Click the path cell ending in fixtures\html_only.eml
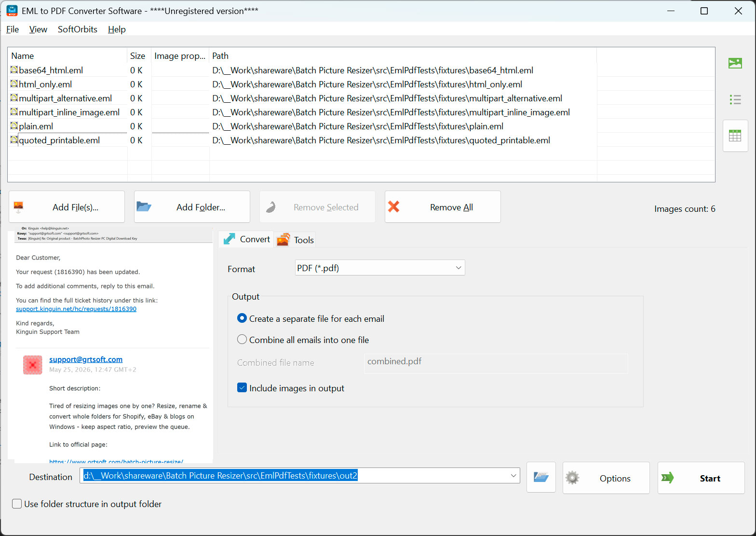This screenshot has width=756, height=536. pos(367,84)
